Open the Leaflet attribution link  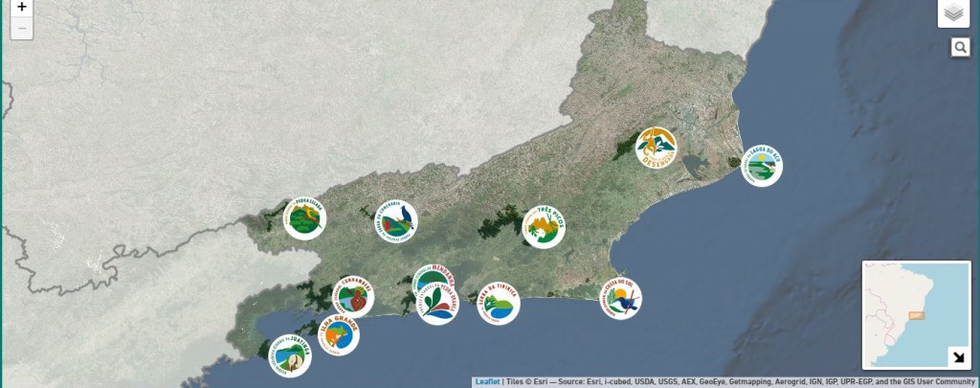[487, 381]
